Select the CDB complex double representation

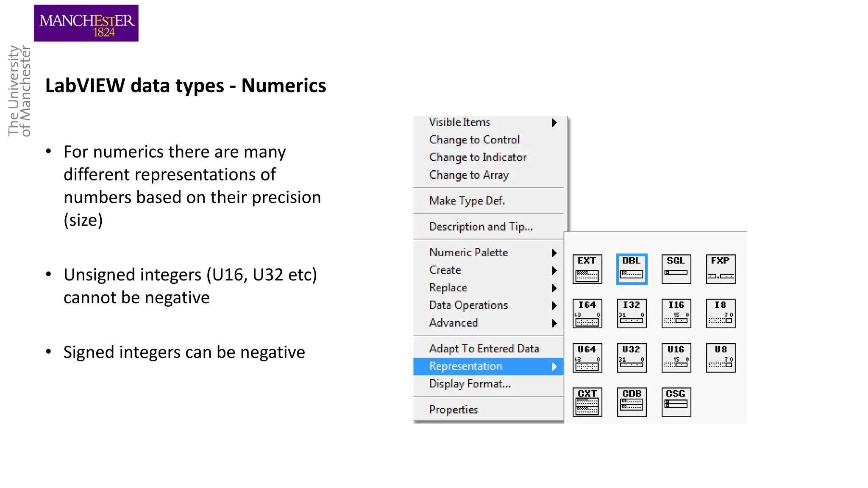point(632,402)
